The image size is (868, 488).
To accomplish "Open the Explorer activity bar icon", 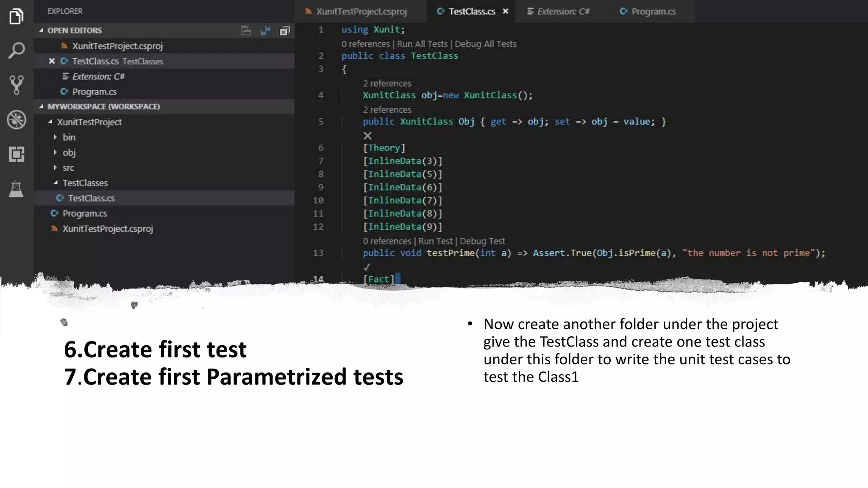I will click(16, 17).
